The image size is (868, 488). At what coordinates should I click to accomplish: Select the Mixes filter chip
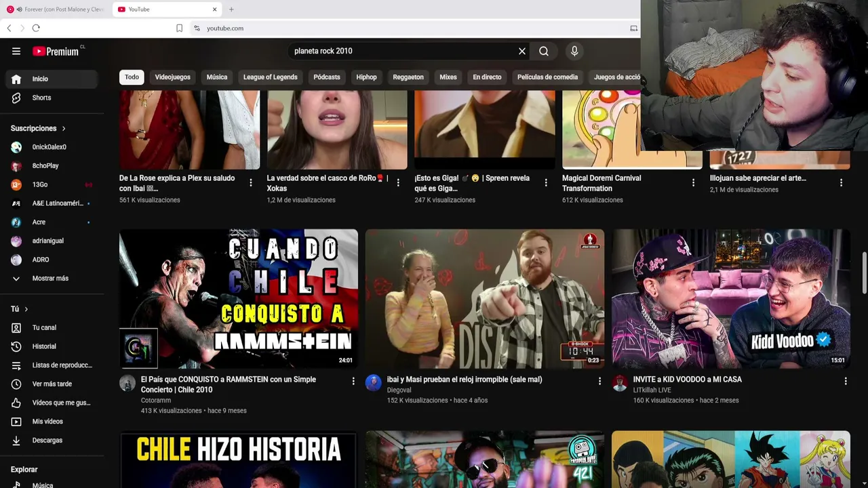[x=448, y=77]
